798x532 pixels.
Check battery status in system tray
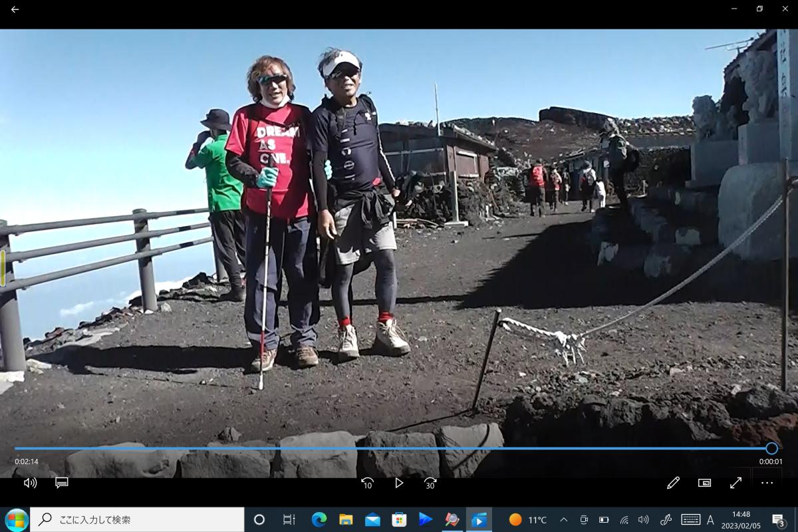[604, 519]
